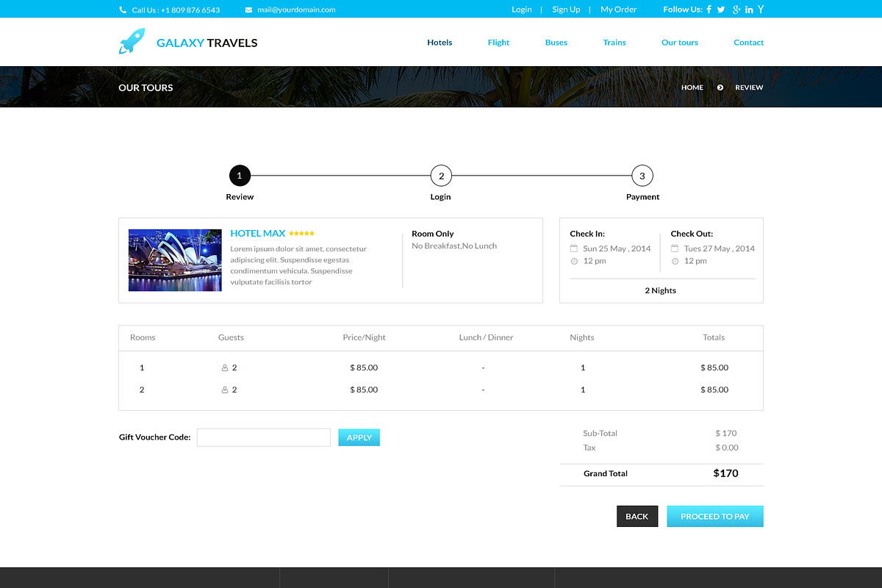This screenshot has height=588, width=882.
Task: Open the Twitter social icon
Action: [721, 10]
